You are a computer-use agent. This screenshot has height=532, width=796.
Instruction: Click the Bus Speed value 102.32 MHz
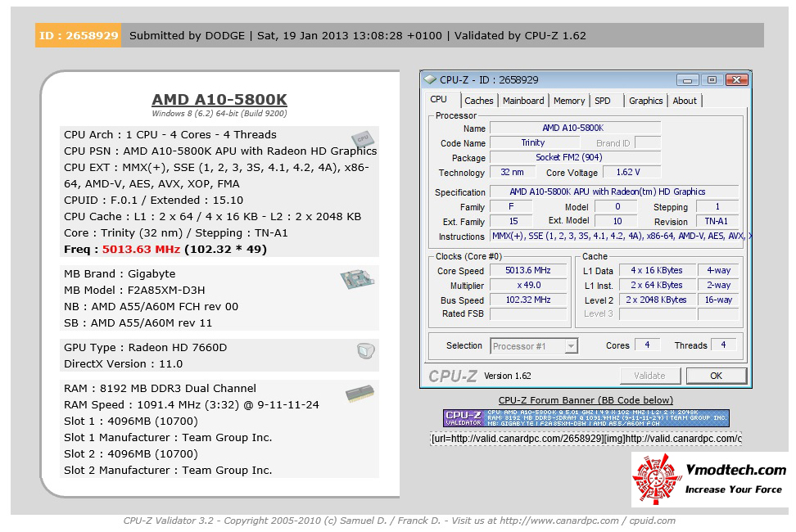[528, 300]
